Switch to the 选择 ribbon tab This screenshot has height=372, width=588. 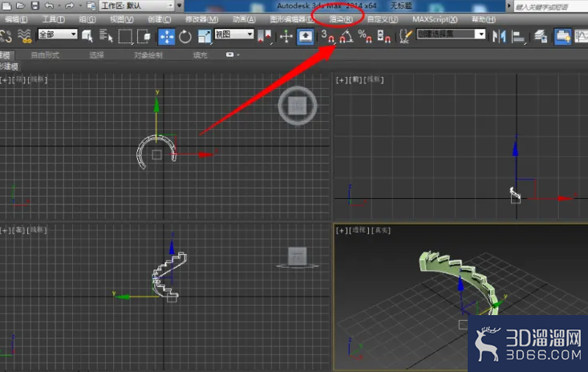pos(96,55)
